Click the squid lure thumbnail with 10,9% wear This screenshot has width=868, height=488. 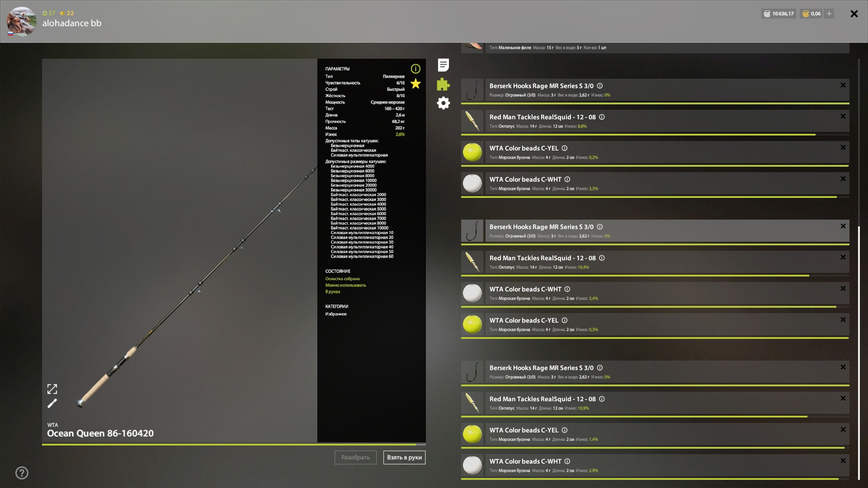472,403
